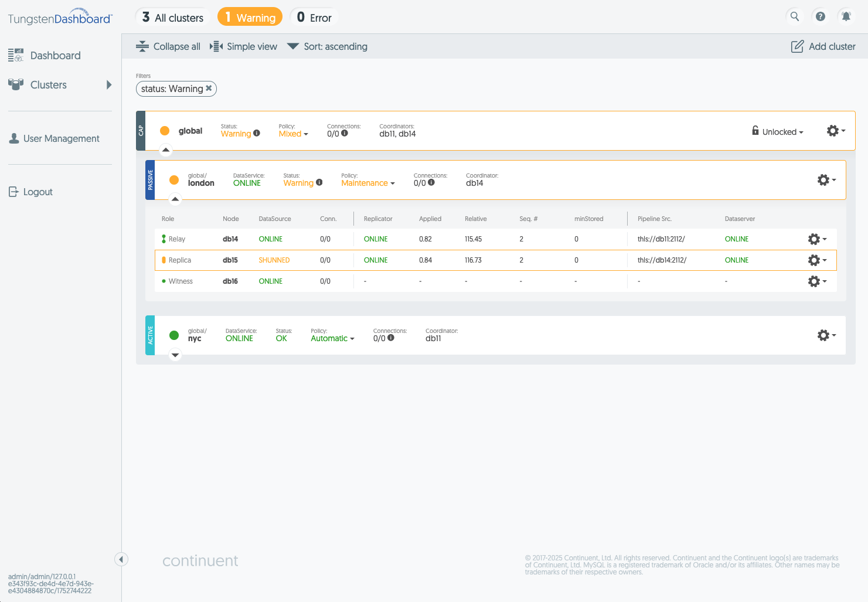
Task: Open gear menu for db16 witness row
Action: [817, 281]
